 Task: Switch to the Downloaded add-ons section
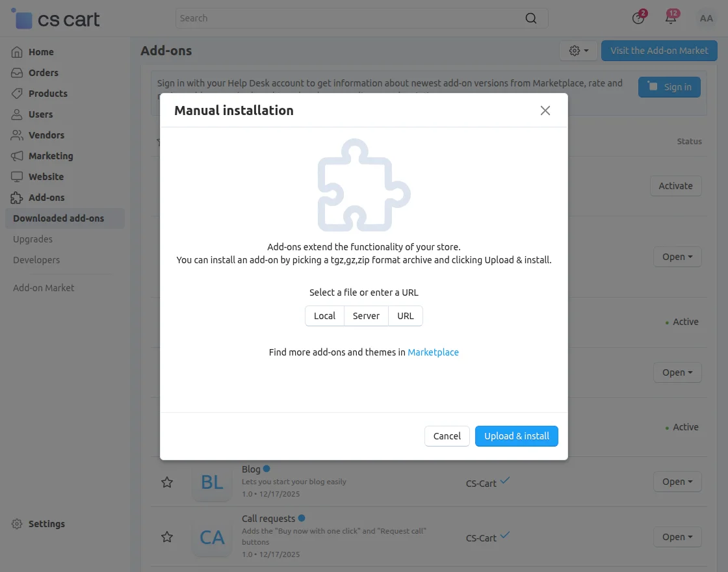[x=58, y=218]
